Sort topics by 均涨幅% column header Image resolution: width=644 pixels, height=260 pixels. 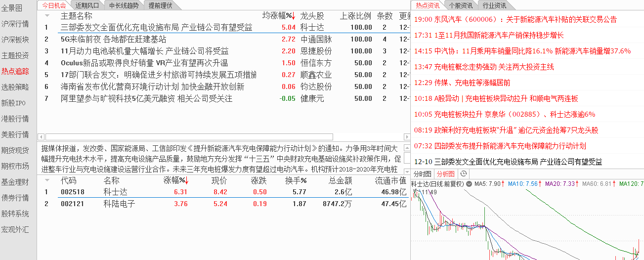[x=278, y=16]
